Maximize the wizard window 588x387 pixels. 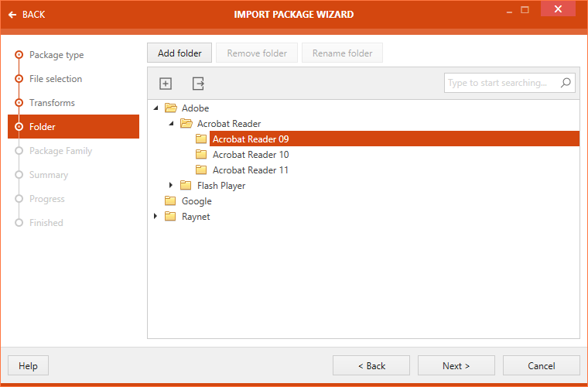pos(525,10)
